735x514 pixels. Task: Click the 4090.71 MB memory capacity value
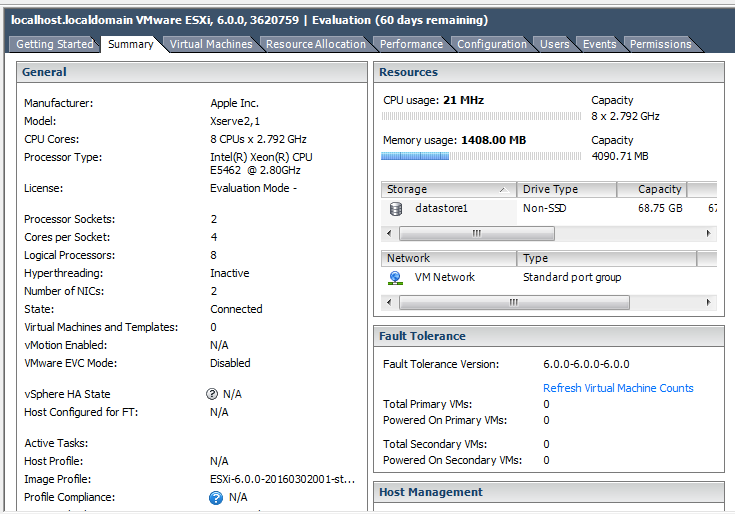coord(620,156)
